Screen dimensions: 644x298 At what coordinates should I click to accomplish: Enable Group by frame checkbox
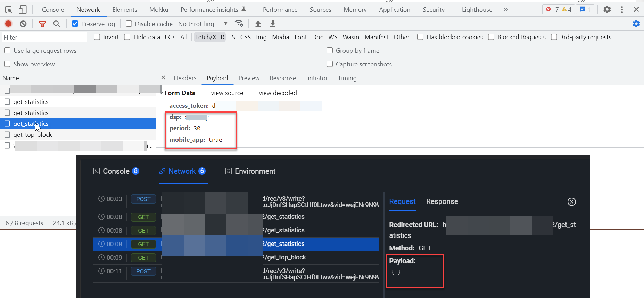[x=330, y=50]
